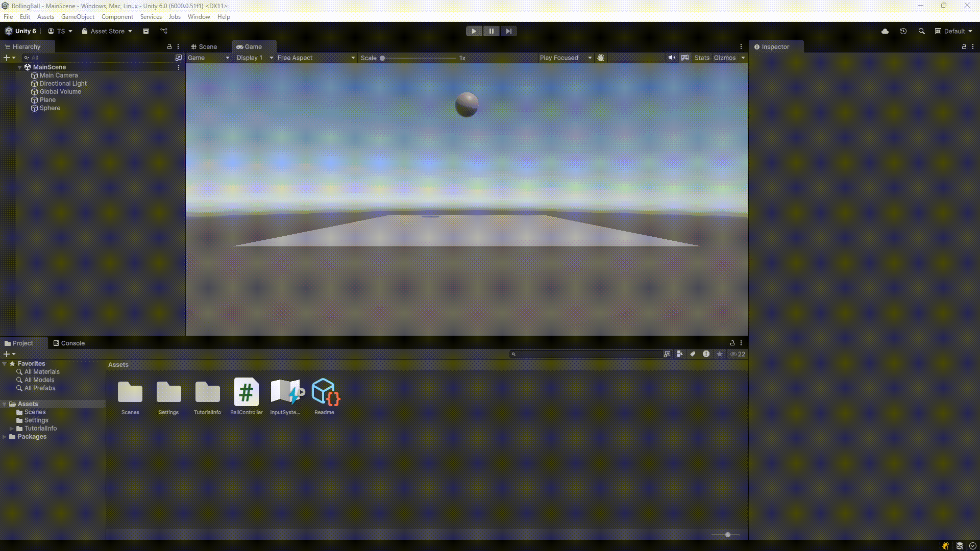This screenshot has width=980, height=551.
Task: Open the GameObject menu
Action: (78, 17)
